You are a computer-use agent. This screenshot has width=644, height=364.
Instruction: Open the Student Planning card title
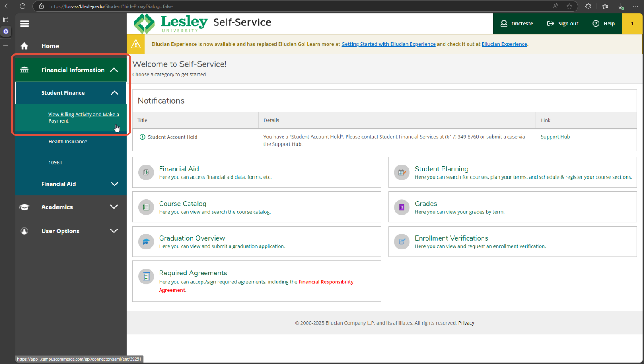[442, 169]
